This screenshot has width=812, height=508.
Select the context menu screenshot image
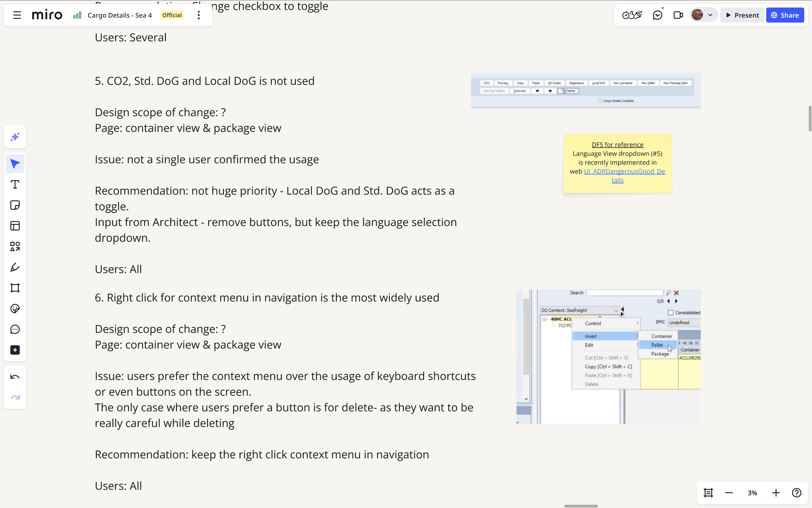click(x=608, y=357)
